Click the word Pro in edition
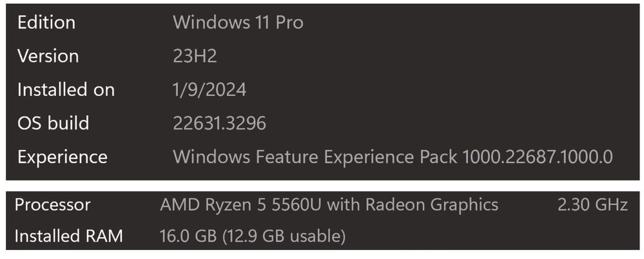The width and height of the screenshot is (644, 259). tap(289, 22)
